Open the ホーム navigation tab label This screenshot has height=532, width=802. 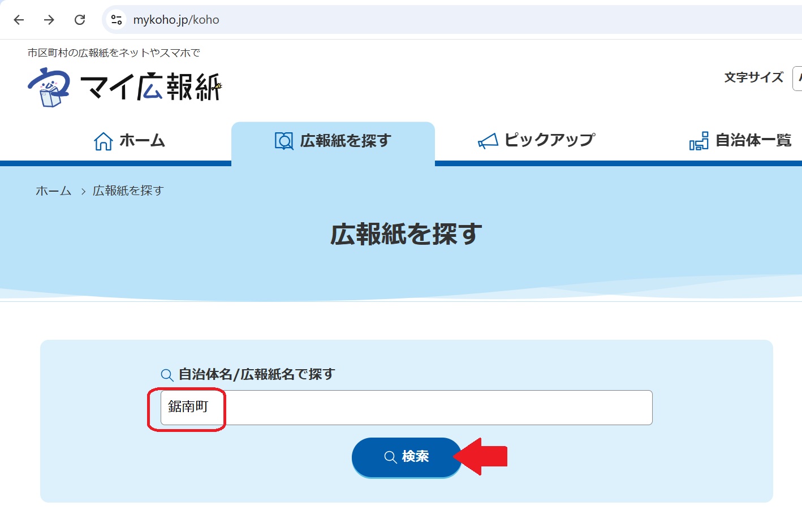point(142,140)
